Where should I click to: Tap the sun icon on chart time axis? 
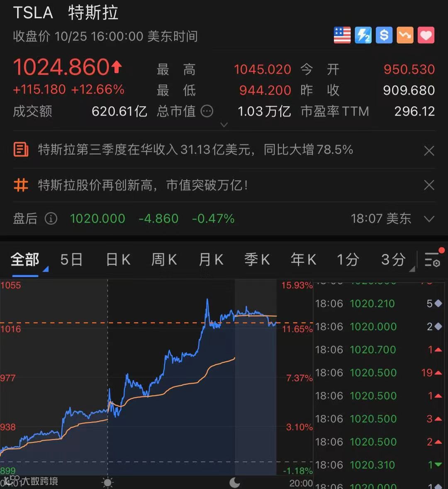107,482
